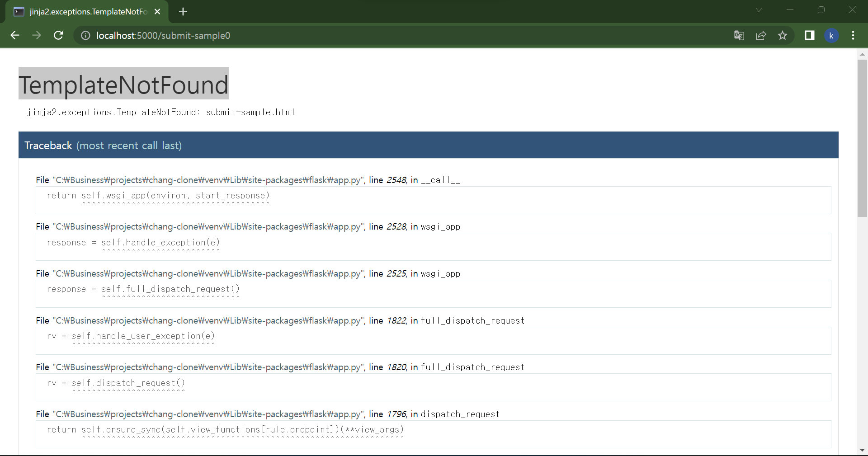
Task: Click the Traceback (most recent call last) header
Action: (x=428, y=145)
